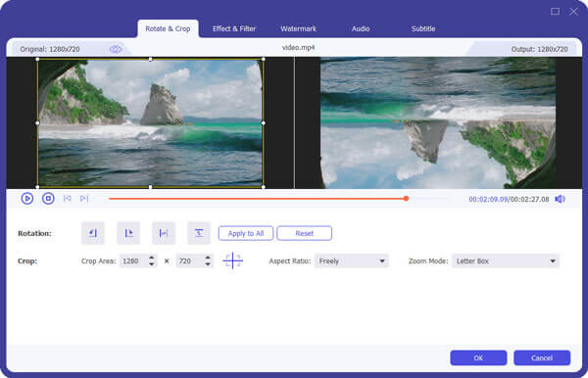This screenshot has height=378, width=588.
Task: Click the Reset button
Action: tap(304, 233)
